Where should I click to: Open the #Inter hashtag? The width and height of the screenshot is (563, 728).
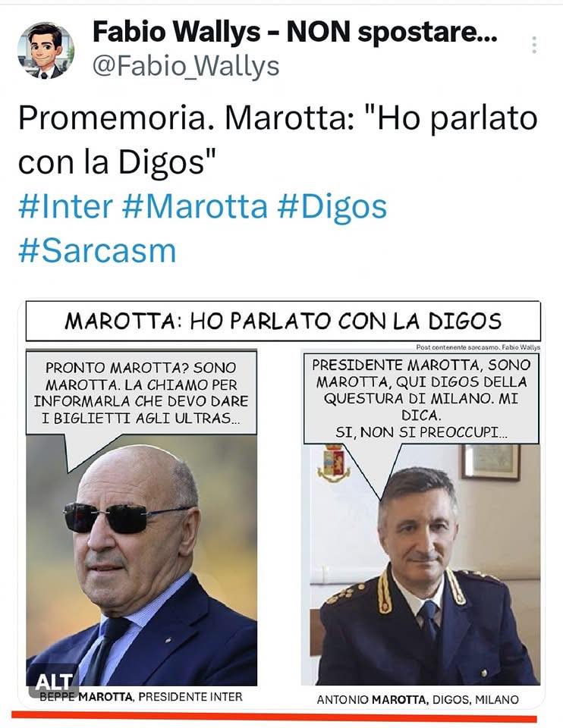[65, 206]
